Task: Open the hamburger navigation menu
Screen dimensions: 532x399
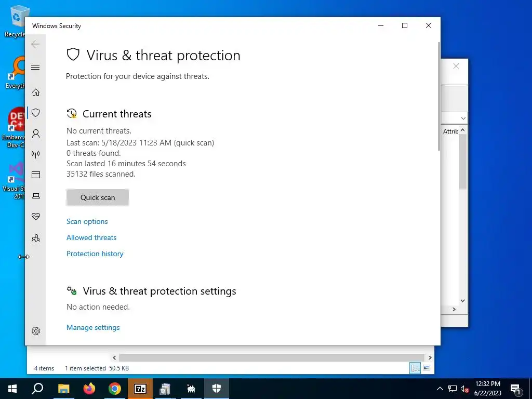Action: [x=35, y=67]
